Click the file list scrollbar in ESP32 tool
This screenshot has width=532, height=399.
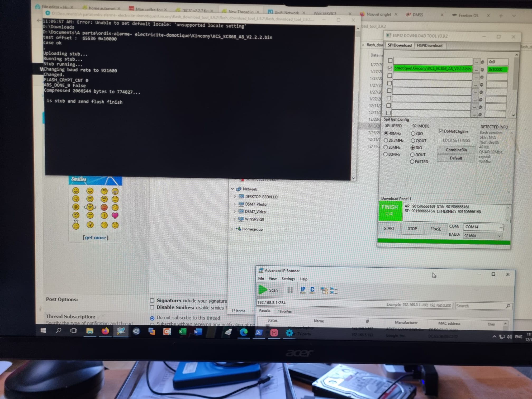click(515, 84)
